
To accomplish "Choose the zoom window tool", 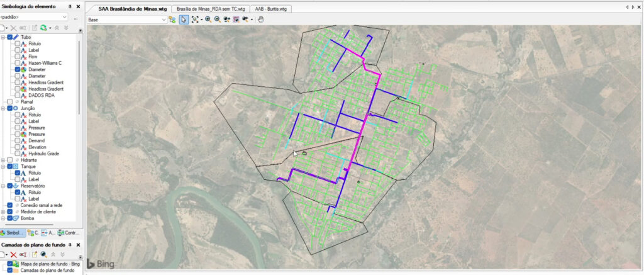I will coord(226,20).
